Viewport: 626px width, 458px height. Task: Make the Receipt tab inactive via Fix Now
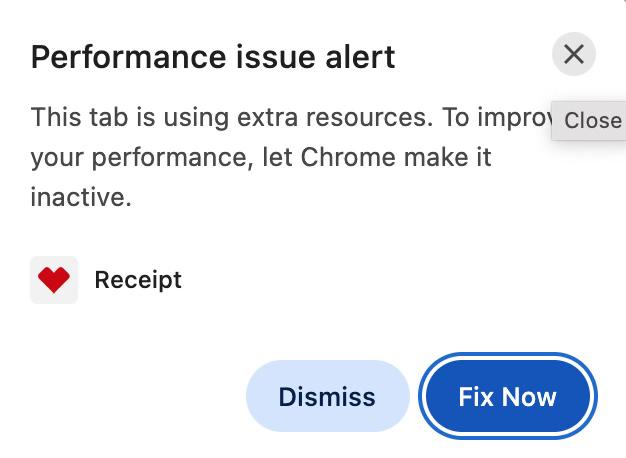pos(508,396)
